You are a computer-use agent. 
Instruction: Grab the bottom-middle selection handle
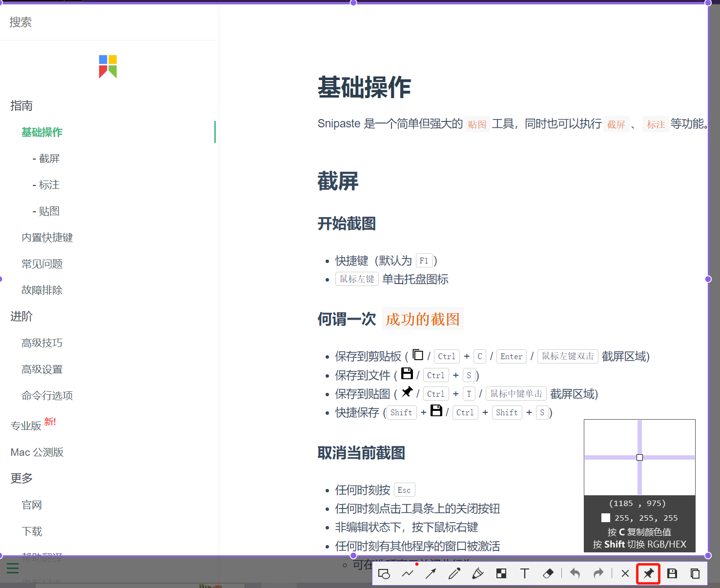tap(353, 555)
